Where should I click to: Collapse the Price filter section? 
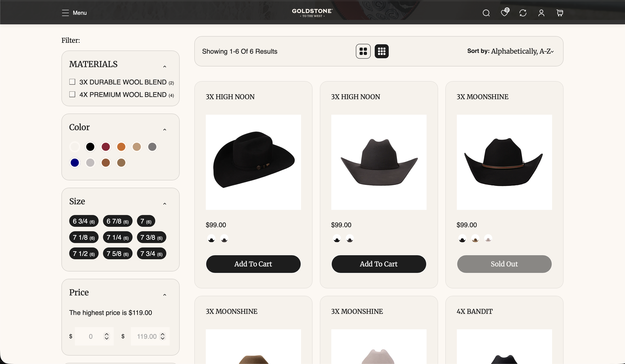click(x=165, y=295)
